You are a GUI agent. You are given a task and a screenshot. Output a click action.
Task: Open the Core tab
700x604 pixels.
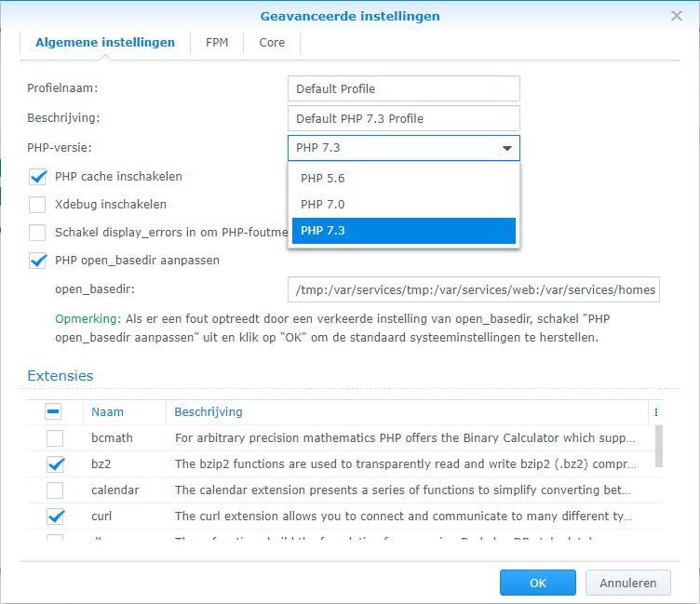click(x=272, y=43)
